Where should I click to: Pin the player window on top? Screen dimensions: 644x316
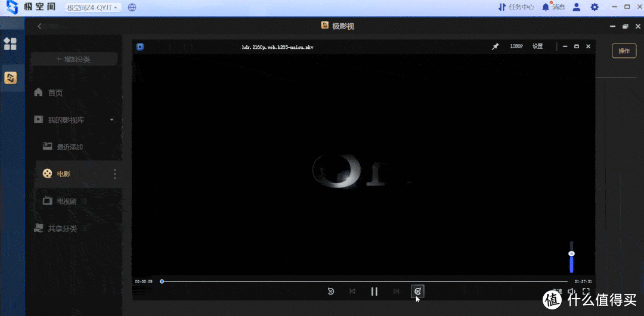tap(496, 47)
